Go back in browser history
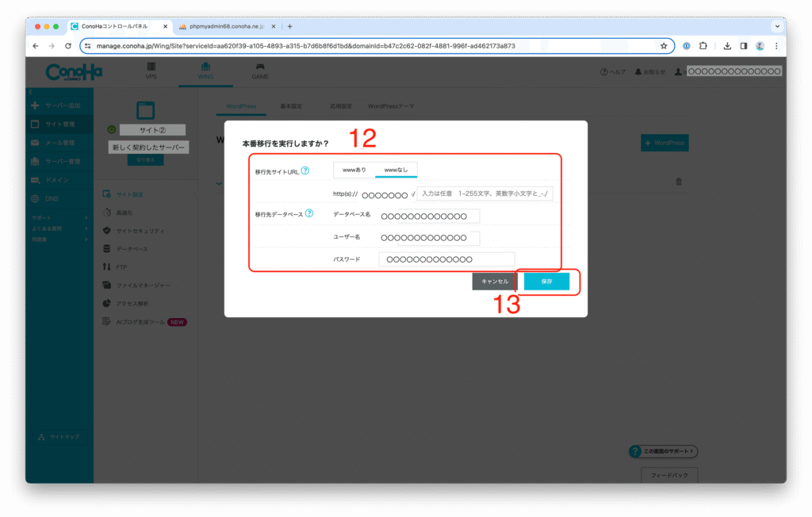 35,46
